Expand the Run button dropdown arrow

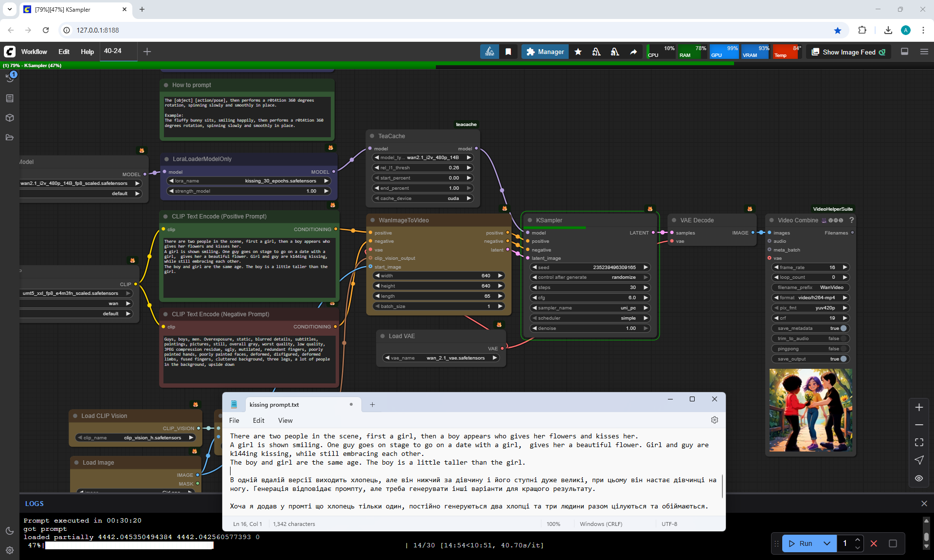point(826,543)
